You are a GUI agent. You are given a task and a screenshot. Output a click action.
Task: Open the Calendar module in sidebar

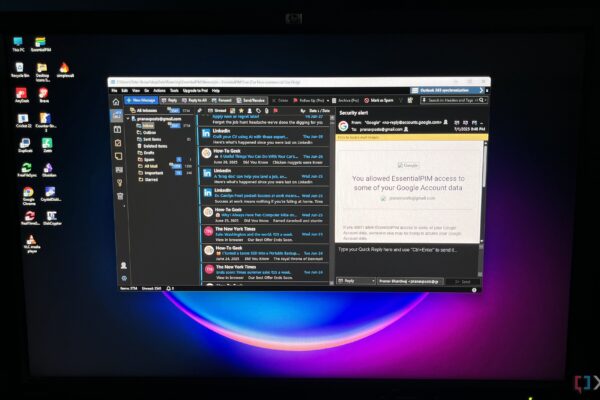(117, 129)
